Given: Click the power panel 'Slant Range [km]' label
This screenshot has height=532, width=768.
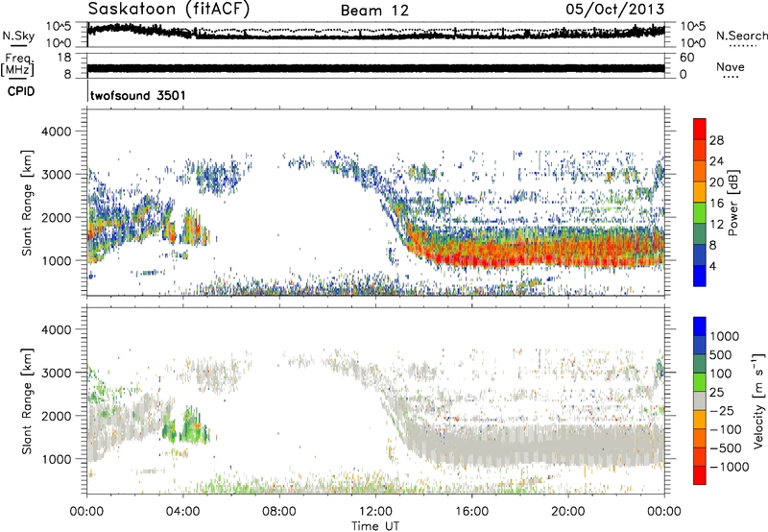Looking at the screenshot, I should (27, 203).
